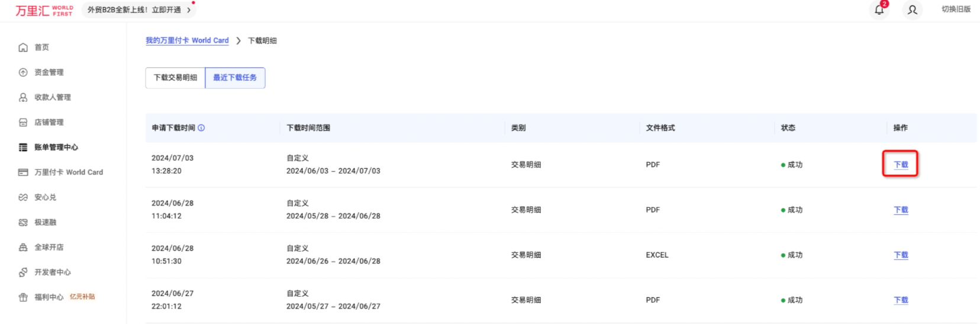Click the info icon beside 申请下载时间
Image resolution: width=980 pixels, height=324 pixels.
[x=201, y=128]
